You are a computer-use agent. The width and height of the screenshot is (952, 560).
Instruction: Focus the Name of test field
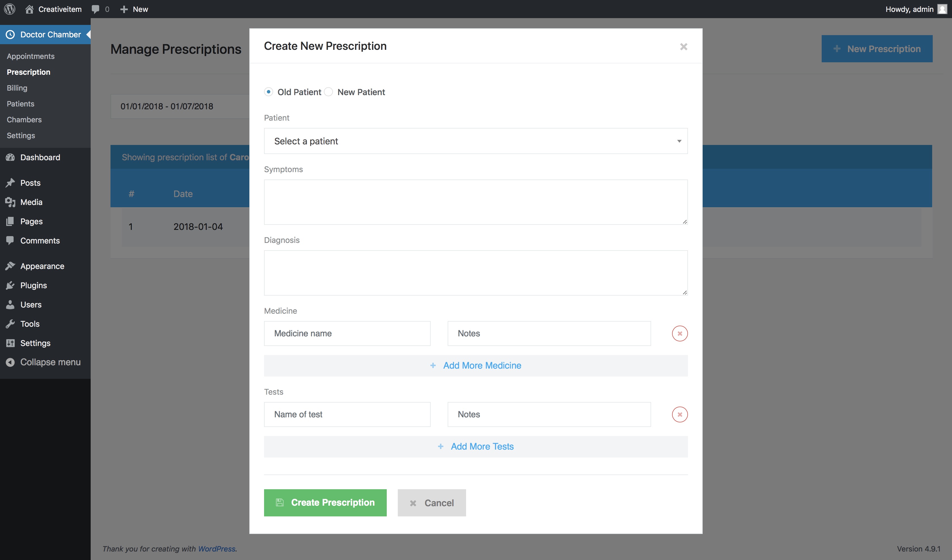[x=347, y=414]
